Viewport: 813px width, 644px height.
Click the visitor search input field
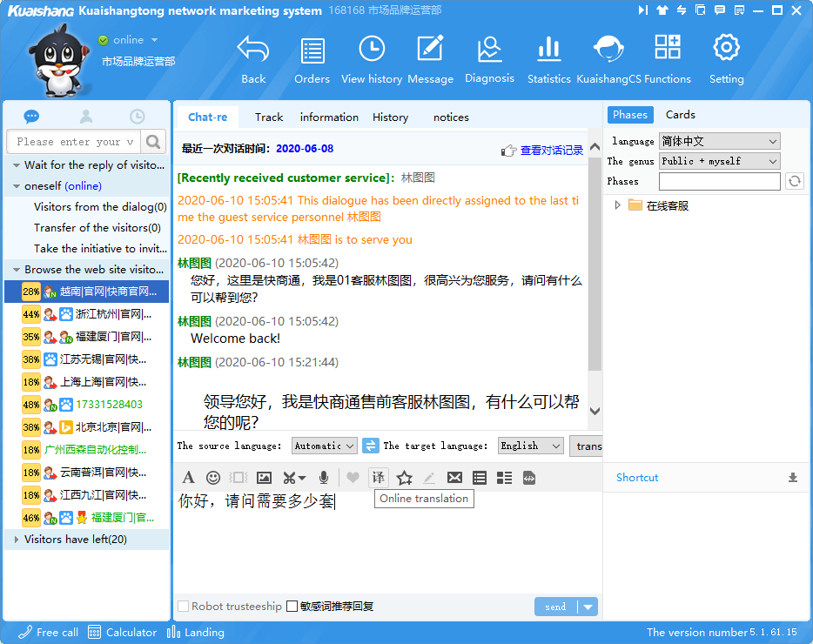click(75, 142)
